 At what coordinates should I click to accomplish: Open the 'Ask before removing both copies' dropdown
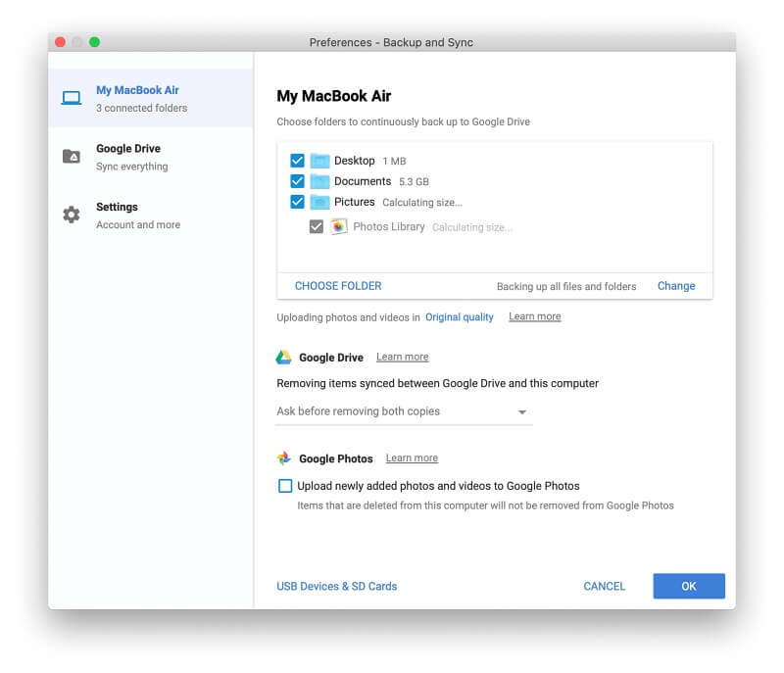click(404, 411)
